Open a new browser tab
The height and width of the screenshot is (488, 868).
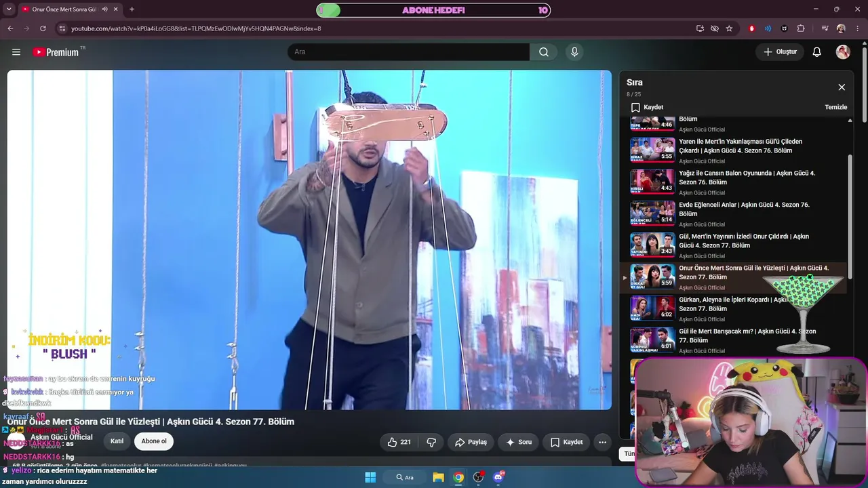[132, 9]
